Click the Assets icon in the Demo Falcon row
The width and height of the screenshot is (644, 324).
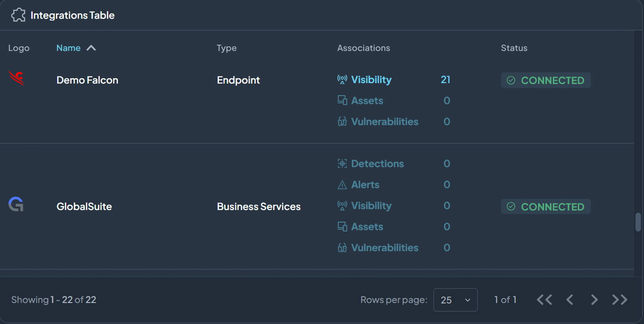(x=342, y=100)
